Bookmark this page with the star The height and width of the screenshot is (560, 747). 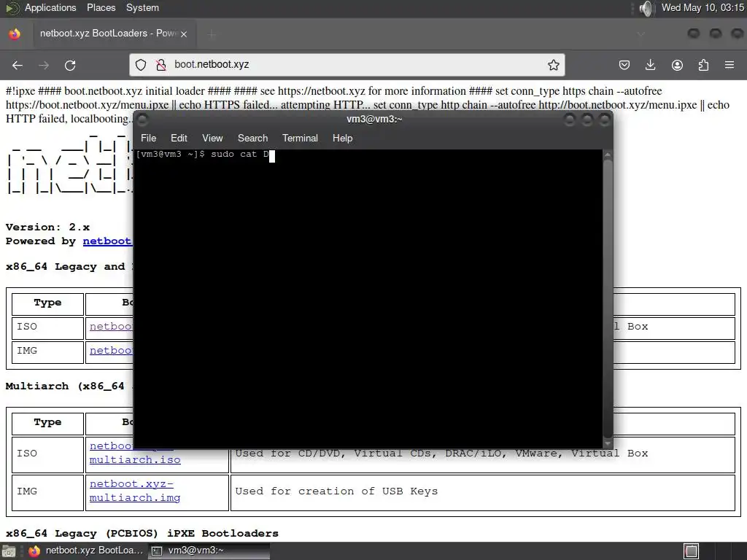pyautogui.click(x=553, y=65)
